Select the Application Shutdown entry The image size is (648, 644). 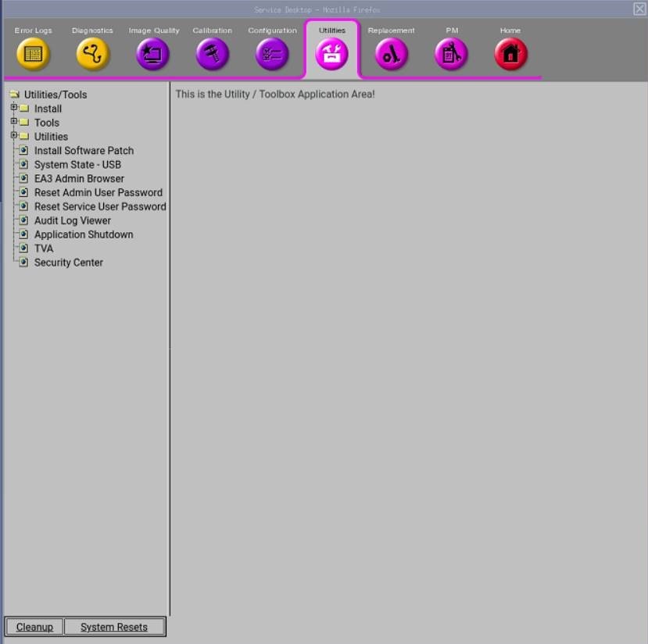click(83, 234)
